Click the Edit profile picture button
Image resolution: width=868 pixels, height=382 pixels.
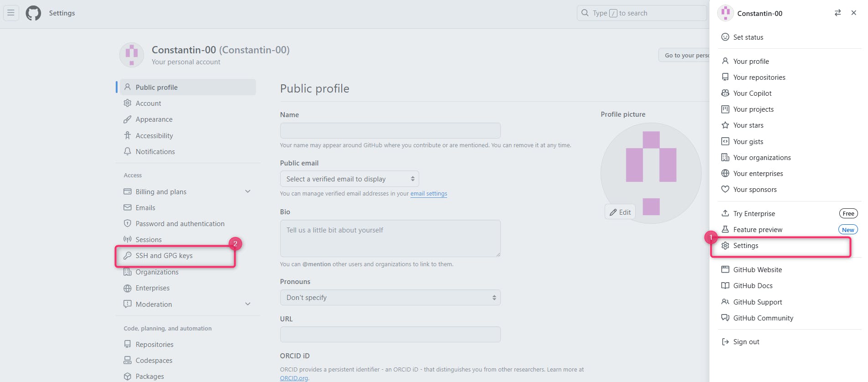[x=620, y=212]
